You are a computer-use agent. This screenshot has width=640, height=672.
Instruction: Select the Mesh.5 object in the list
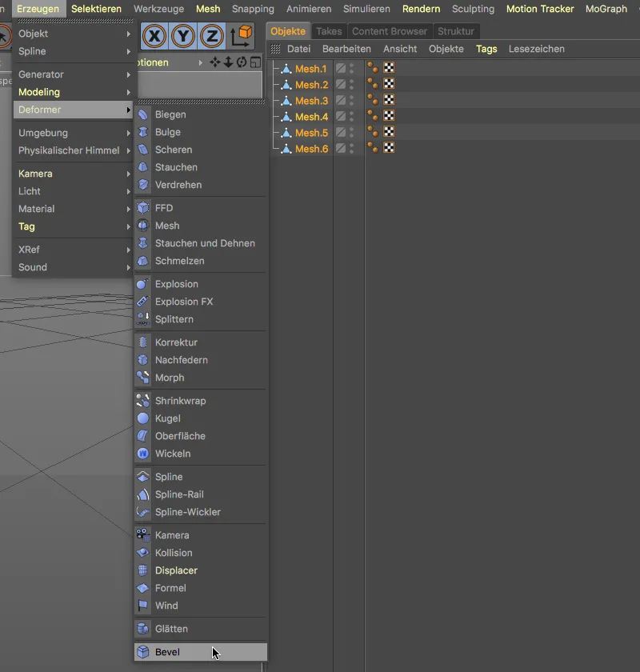pyautogui.click(x=311, y=133)
